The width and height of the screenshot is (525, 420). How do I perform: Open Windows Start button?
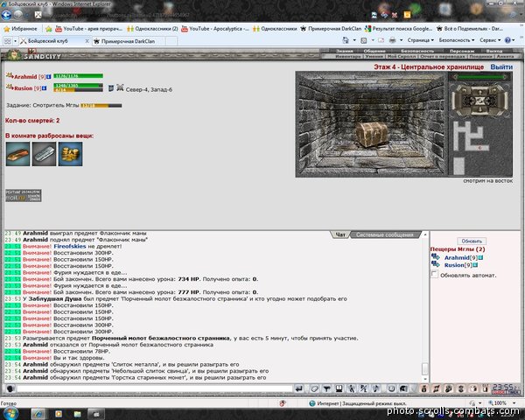[10, 413]
